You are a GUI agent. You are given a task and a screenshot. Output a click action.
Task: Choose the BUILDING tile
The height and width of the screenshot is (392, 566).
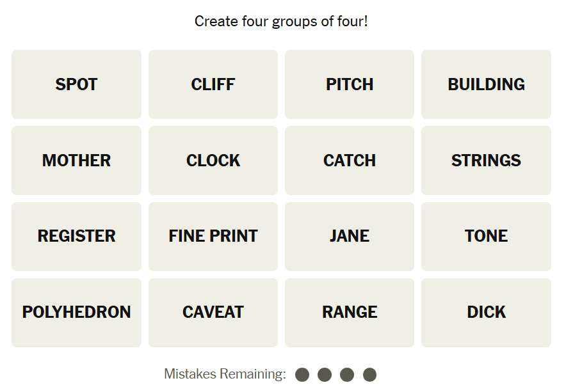pos(486,84)
